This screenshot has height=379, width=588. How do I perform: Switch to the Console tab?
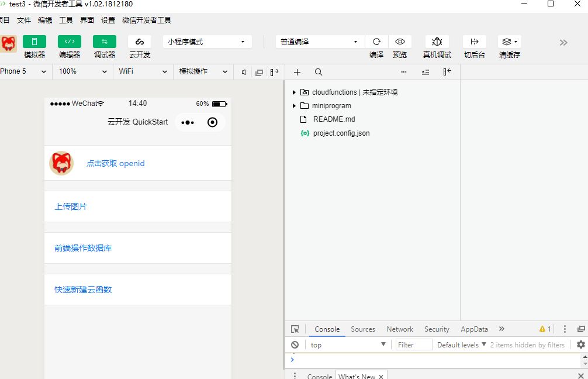[x=327, y=329]
